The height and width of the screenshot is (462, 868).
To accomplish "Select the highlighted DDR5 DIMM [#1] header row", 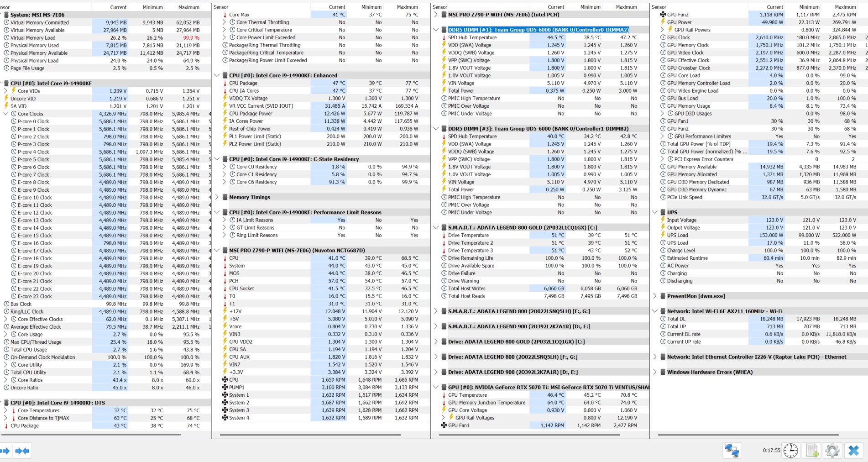I will (538, 30).
